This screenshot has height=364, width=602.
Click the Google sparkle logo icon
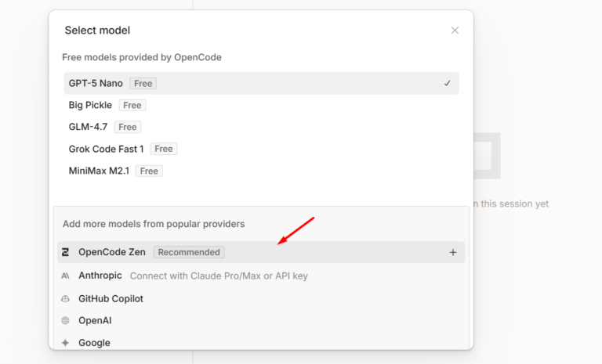(65, 343)
